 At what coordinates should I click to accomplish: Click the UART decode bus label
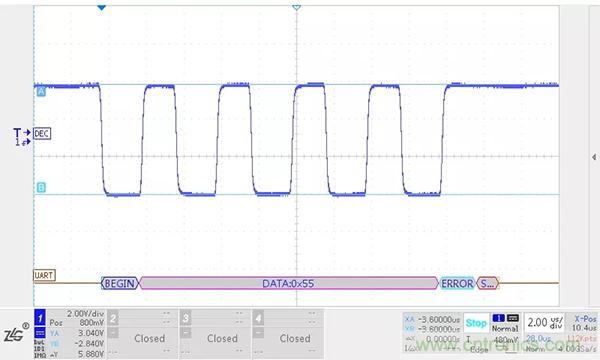pos(44,275)
